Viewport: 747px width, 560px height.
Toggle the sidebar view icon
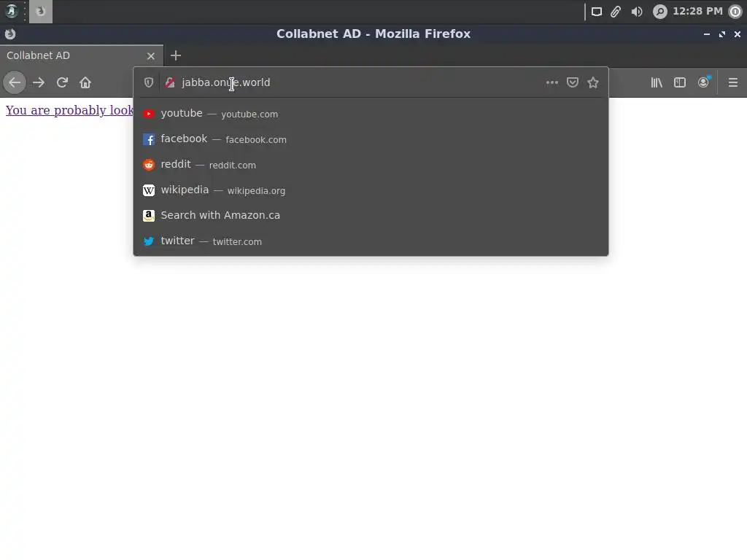pyautogui.click(x=680, y=82)
